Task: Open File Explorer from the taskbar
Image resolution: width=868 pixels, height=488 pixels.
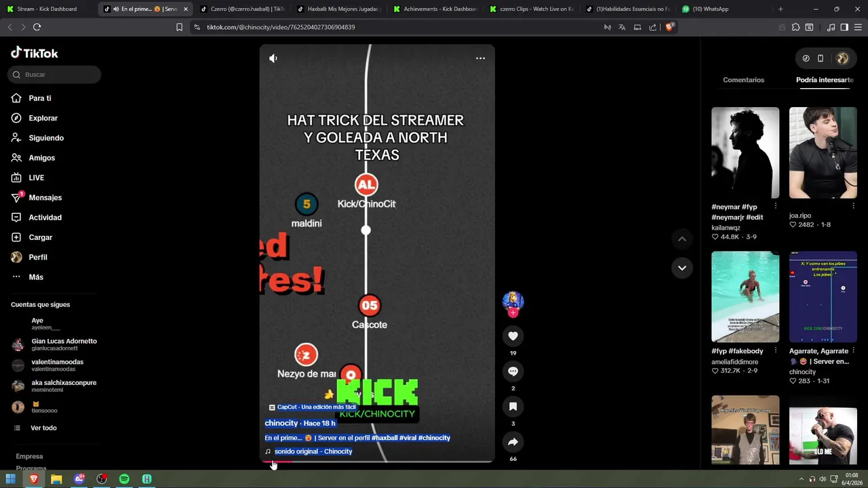Action: (56, 479)
